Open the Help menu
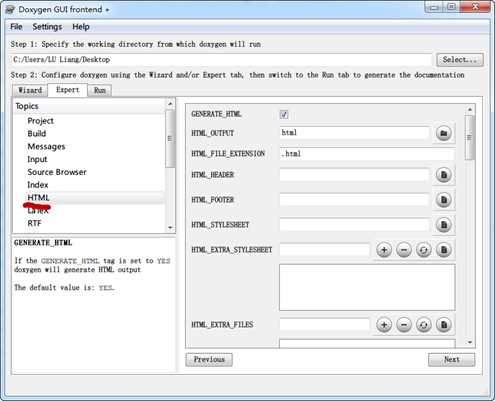495x401 pixels. 81,27
